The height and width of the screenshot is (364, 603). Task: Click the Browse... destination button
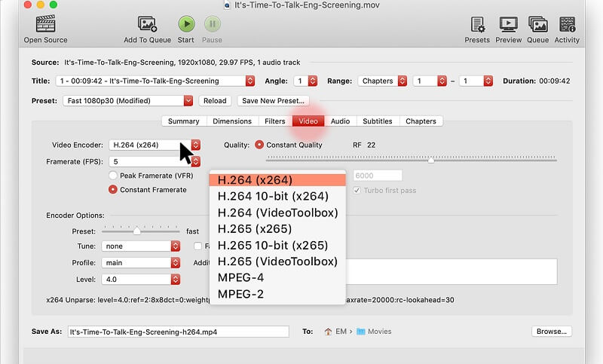coord(552,331)
